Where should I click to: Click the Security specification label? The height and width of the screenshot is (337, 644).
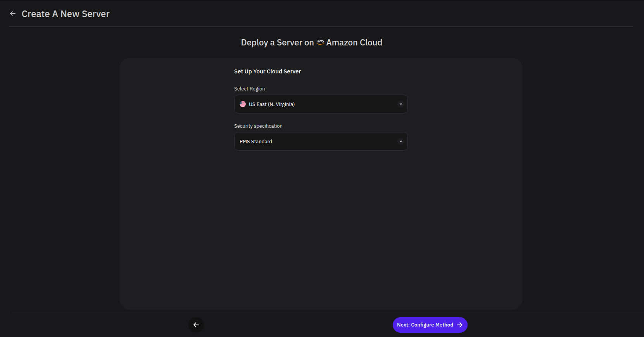tap(258, 126)
